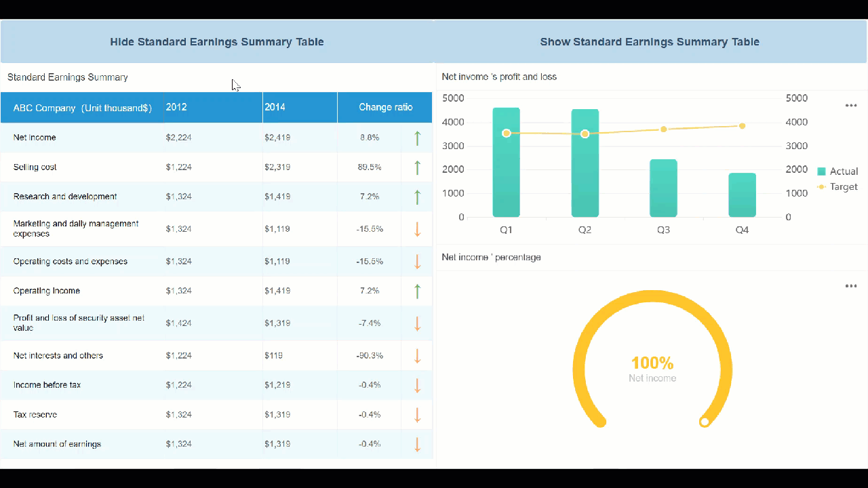Toggle the Target series in chart legend
The width and height of the screenshot is (868, 488).
coord(837,187)
